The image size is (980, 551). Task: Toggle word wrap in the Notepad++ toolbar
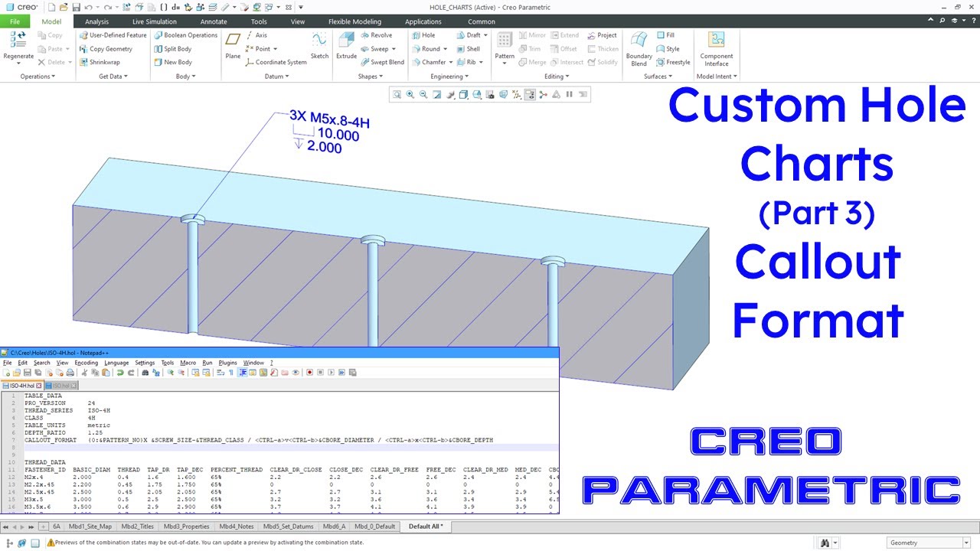(220, 373)
